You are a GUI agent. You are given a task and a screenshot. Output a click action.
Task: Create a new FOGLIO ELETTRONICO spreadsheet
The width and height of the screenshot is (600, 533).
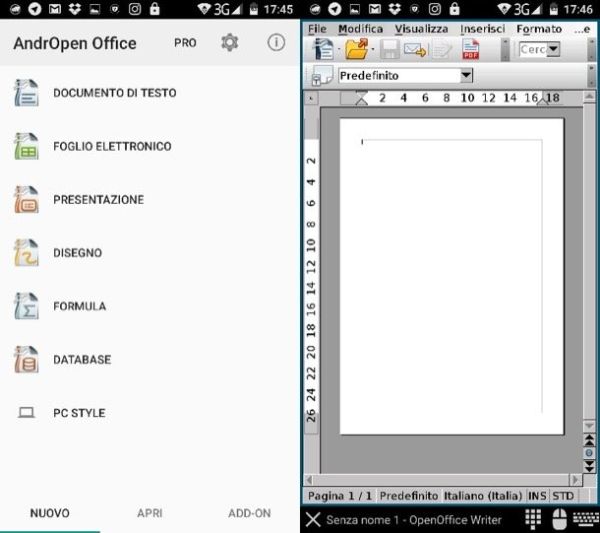[112, 146]
